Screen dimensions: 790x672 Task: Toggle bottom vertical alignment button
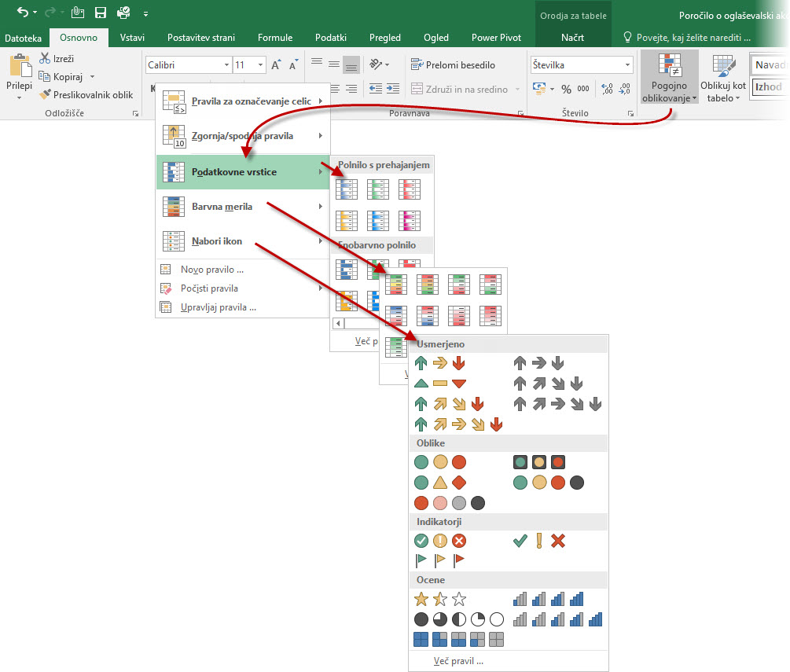(x=351, y=64)
